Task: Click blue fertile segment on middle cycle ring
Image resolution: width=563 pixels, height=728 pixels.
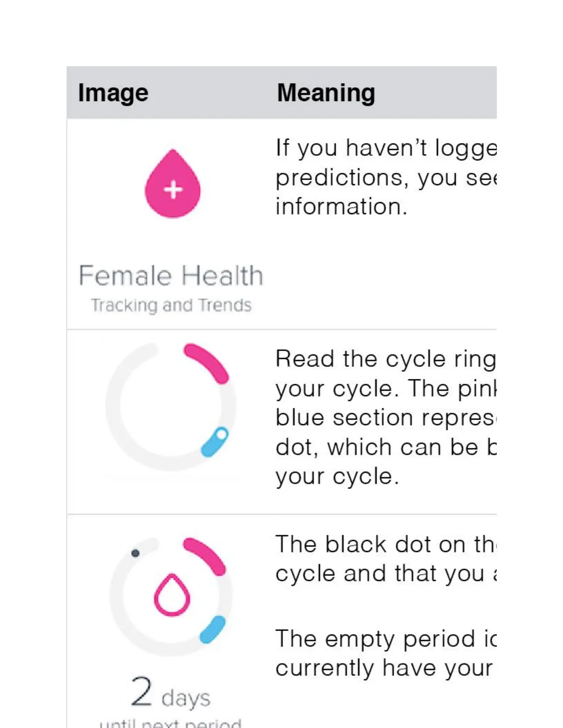Action: click(213, 444)
